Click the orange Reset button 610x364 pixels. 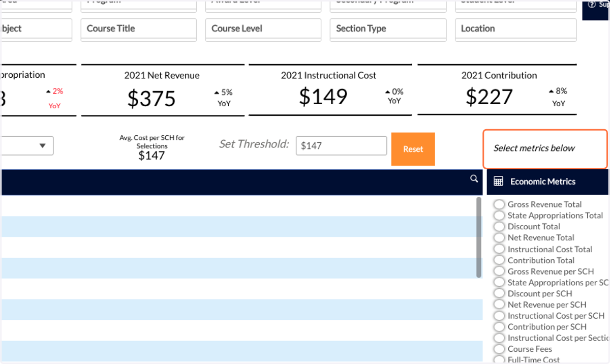point(413,149)
